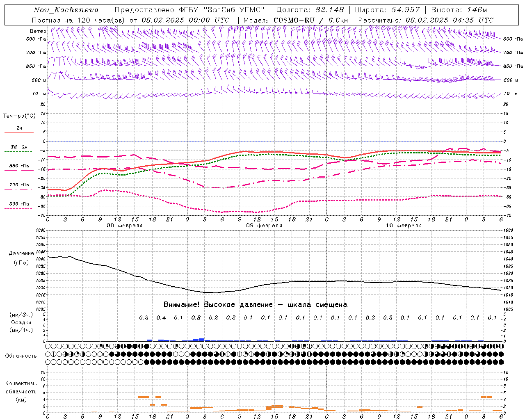Click the Осадки precipitation label
Viewport: 525px width, 420px height.
click(21, 322)
